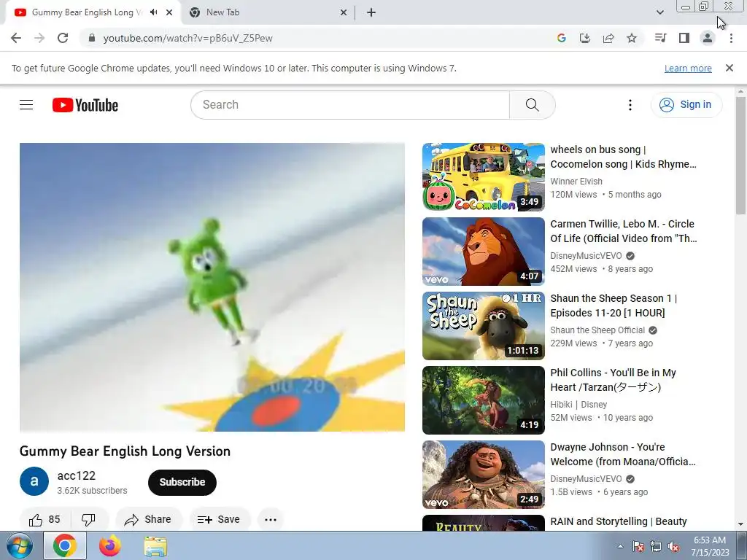Show hidden system tray icons

tap(620, 547)
